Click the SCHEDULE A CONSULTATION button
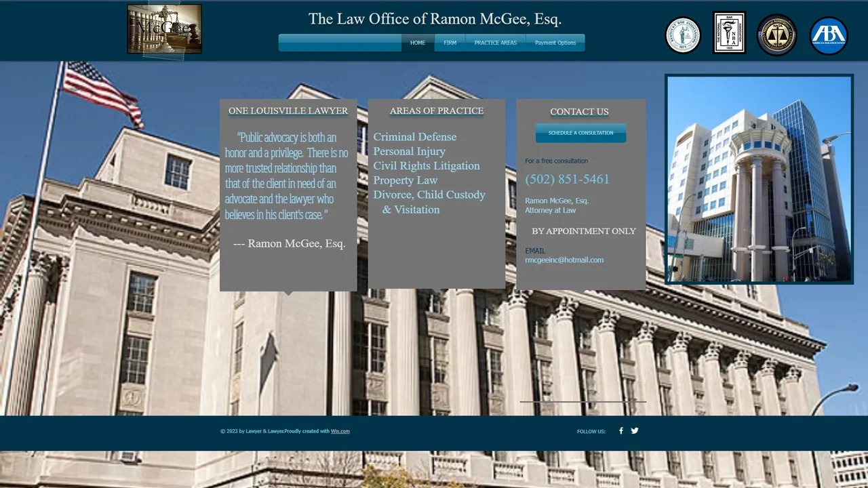The height and width of the screenshot is (488, 868). (x=580, y=133)
